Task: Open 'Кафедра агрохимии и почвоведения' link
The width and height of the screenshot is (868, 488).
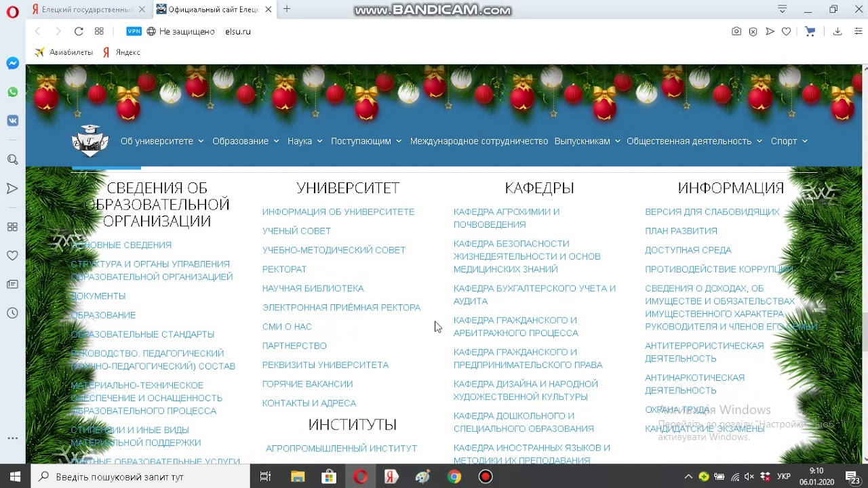Action: coord(507,218)
